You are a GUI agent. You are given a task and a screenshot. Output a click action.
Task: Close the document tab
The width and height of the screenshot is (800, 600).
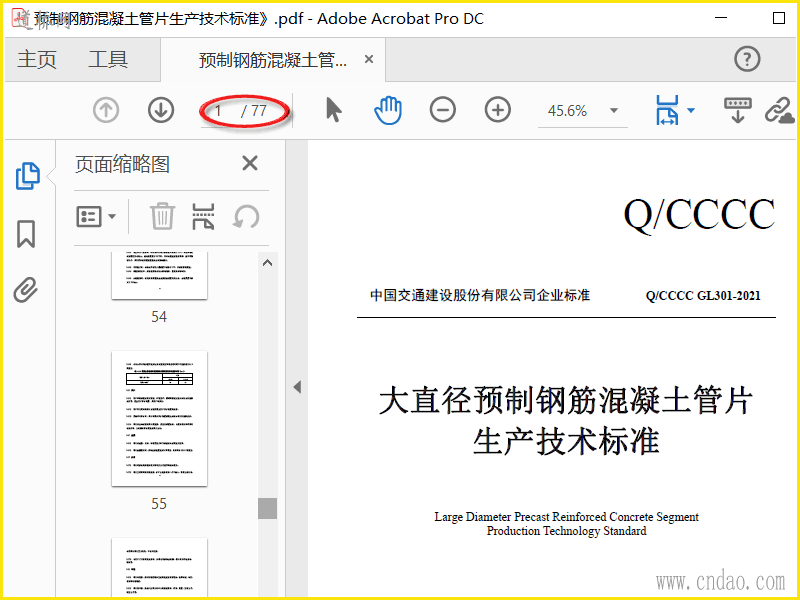click(x=369, y=59)
